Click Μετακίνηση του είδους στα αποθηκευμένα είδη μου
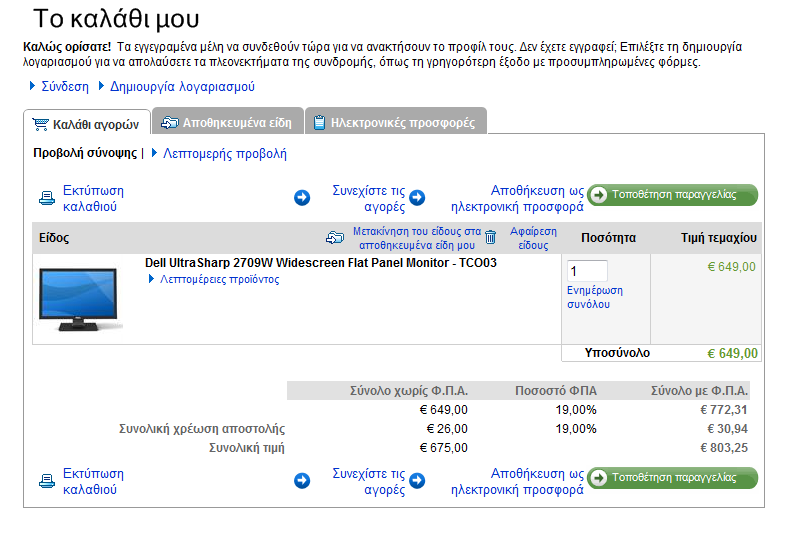 tap(417, 238)
